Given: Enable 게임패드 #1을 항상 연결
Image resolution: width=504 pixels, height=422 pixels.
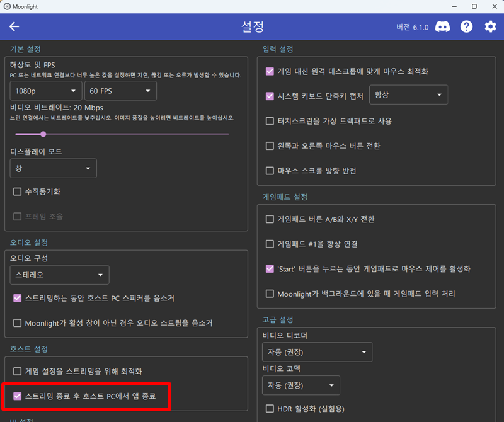Looking at the screenshot, I should pyautogui.click(x=270, y=244).
